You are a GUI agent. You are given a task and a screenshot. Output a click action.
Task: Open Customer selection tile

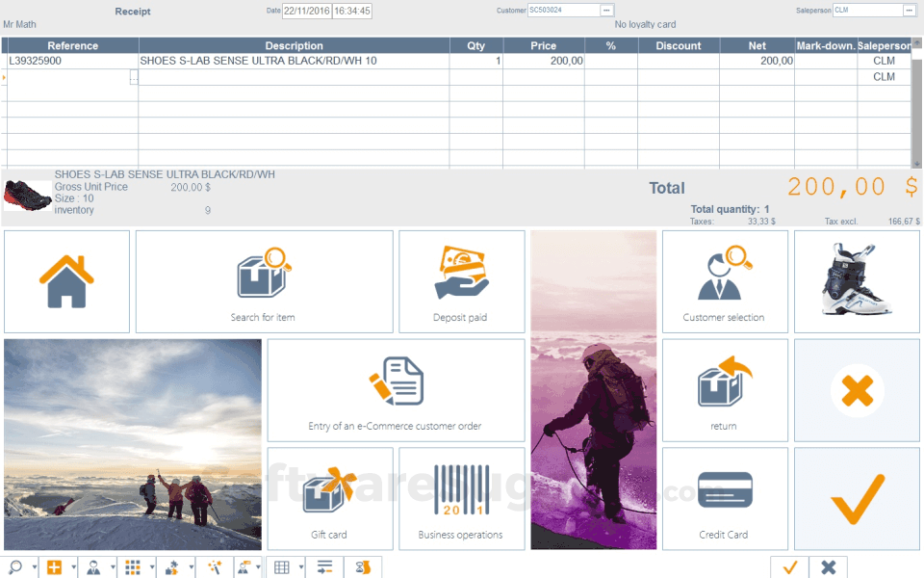(x=724, y=281)
